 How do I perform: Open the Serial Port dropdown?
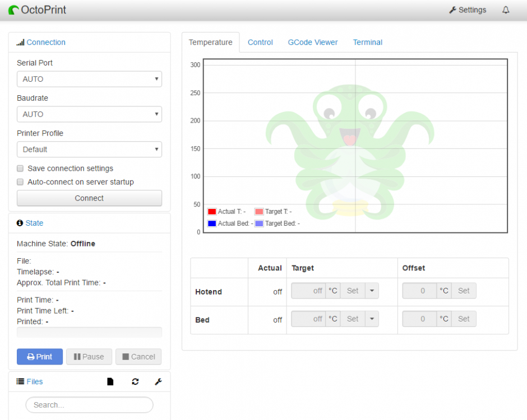pyautogui.click(x=89, y=79)
